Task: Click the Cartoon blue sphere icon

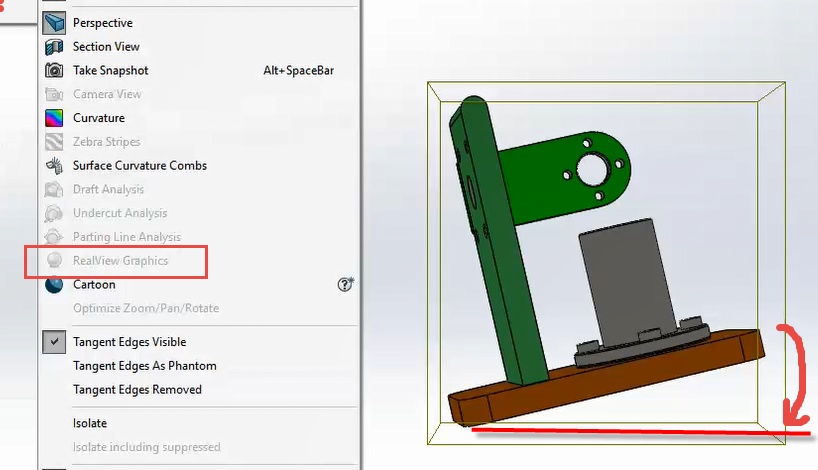Action: coord(54,285)
